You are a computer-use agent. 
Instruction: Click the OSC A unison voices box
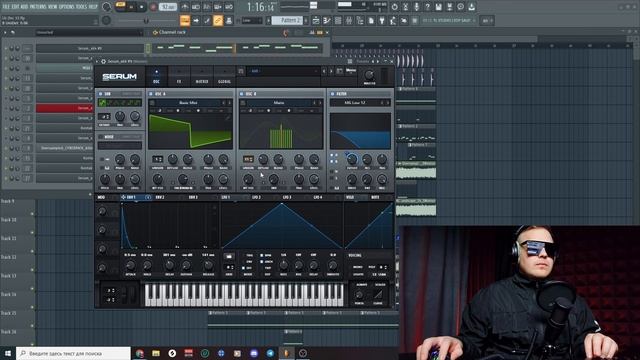coord(158,159)
